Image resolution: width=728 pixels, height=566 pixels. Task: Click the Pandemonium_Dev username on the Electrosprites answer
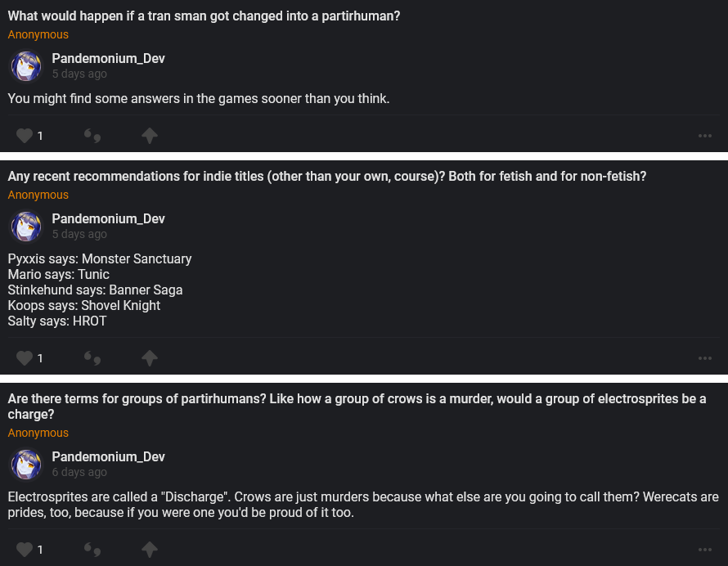[x=108, y=456]
